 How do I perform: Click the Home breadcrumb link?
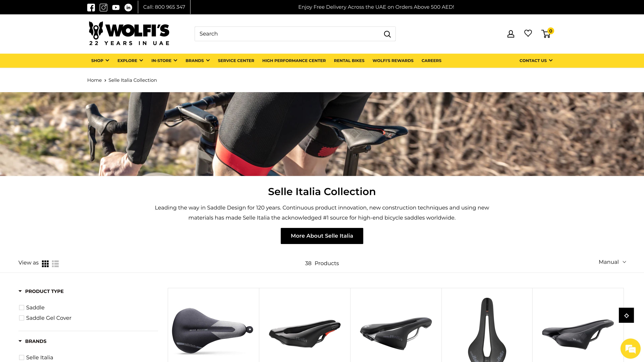click(94, 80)
